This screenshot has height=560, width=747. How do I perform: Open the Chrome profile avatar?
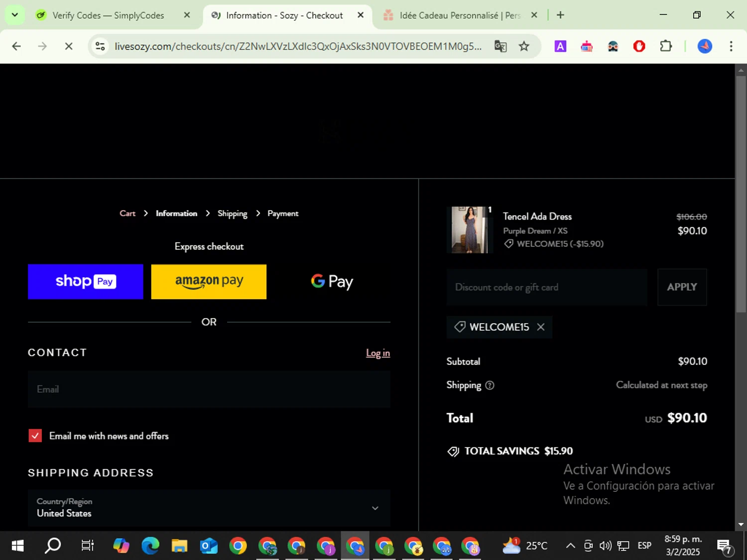coord(705,46)
